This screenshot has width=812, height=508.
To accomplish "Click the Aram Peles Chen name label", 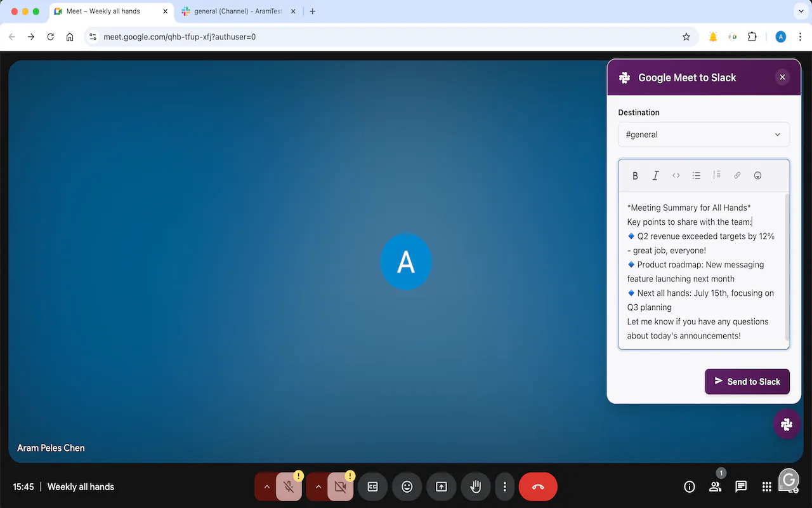I will point(51,448).
